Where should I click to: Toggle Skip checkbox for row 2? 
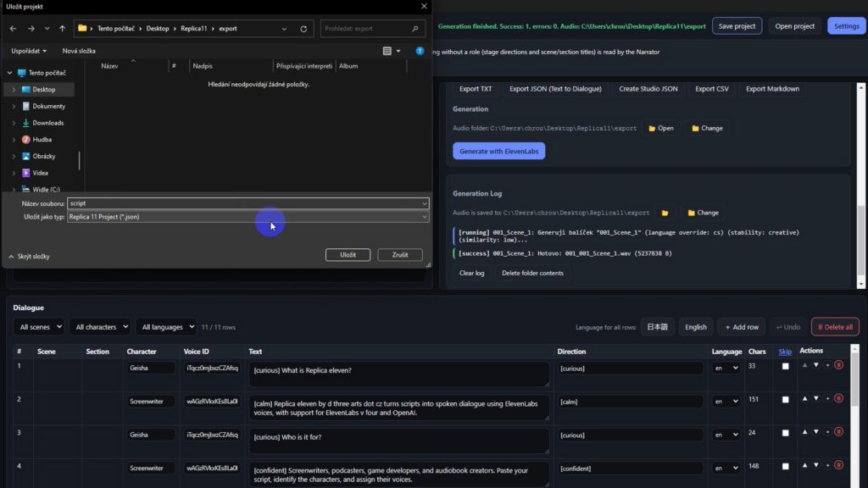click(785, 400)
